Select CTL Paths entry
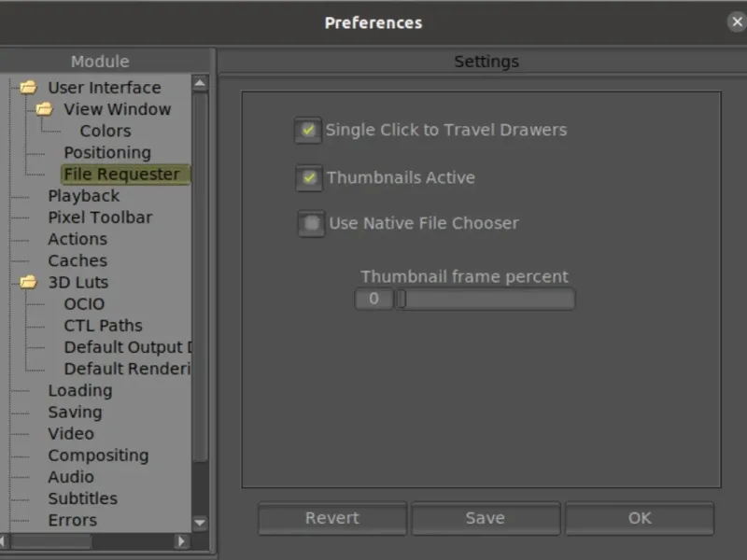 click(x=103, y=325)
